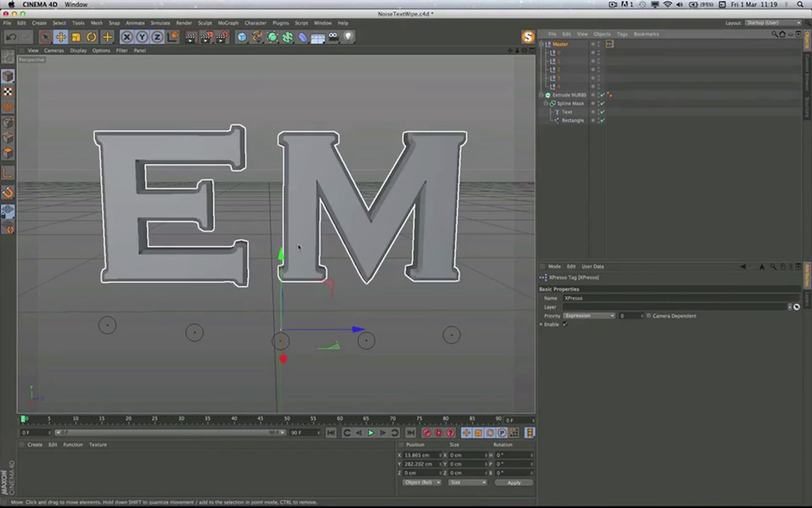
Task: Open the Mesh menu
Action: (x=96, y=23)
